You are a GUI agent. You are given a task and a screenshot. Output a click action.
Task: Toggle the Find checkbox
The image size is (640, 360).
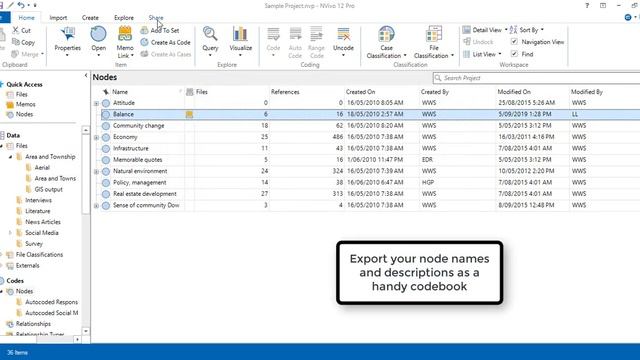514,54
